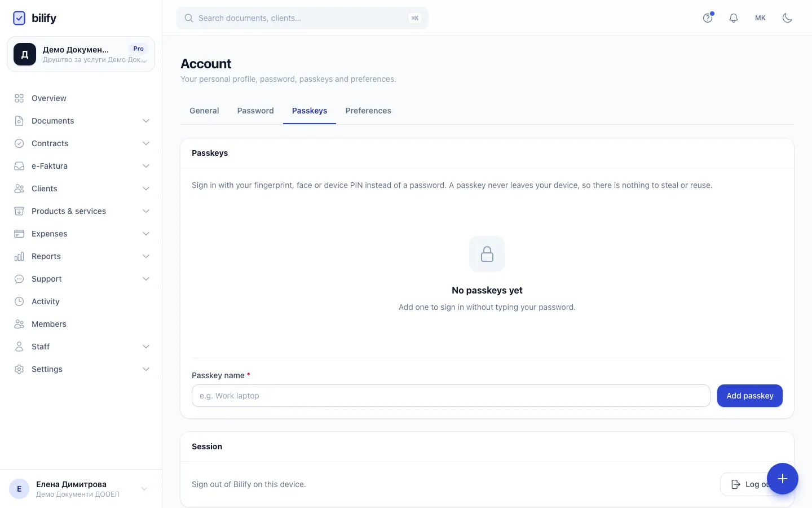Click the Settings gear icon
The image size is (812, 508).
[19, 369]
